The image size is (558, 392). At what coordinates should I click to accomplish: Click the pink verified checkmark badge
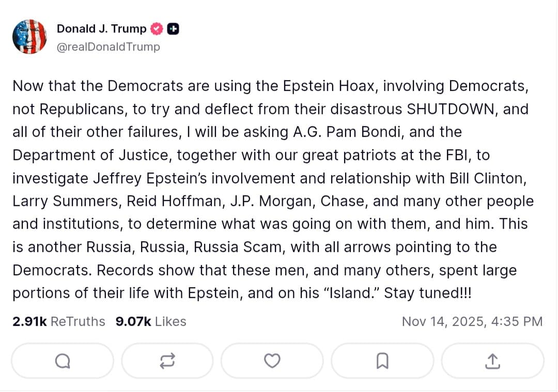point(157,29)
